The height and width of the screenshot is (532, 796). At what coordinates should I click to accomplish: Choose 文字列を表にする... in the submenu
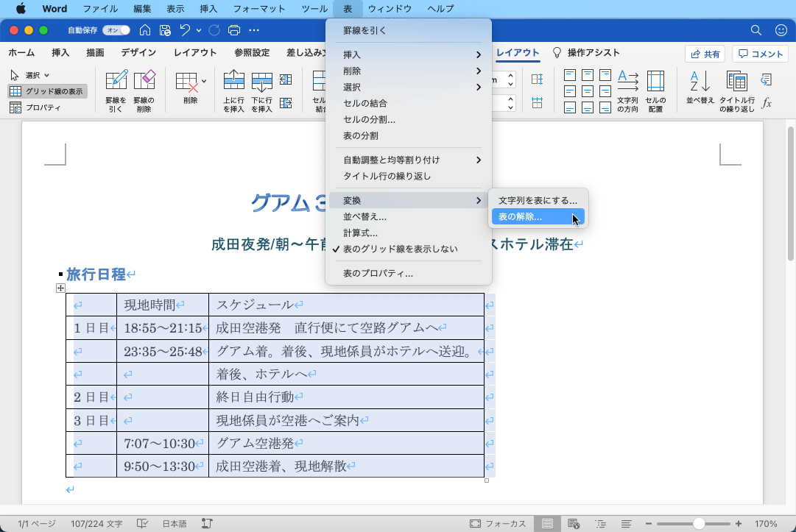538,200
